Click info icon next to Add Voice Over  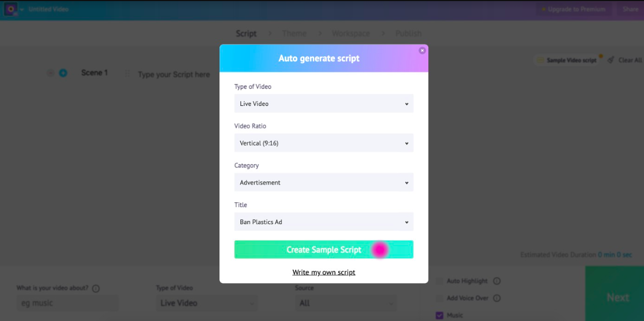click(497, 298)
